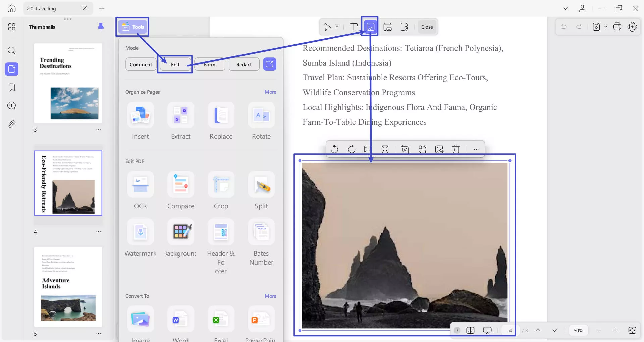Open page 5 thumbnail Adventure Islands
The width and height of the screenshot is (644, 342).
click(x=68, y=287)
